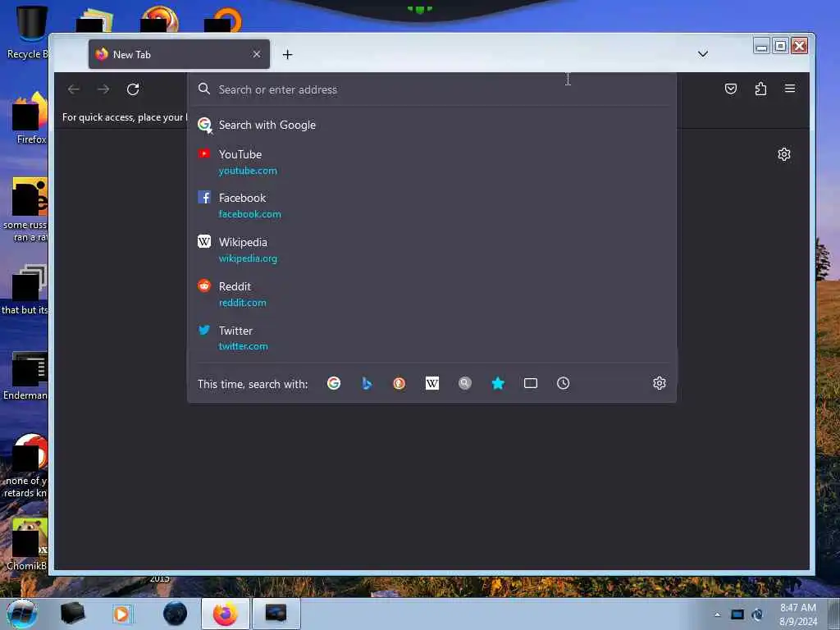Search open tabs with the tab icon
840x630 pixels.
531,383
